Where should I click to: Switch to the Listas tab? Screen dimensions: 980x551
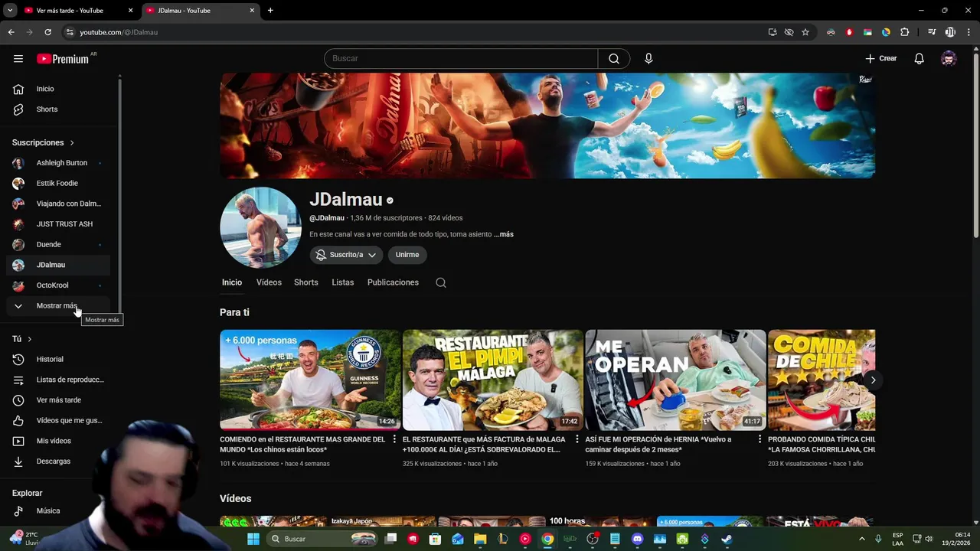pos(343,282)
